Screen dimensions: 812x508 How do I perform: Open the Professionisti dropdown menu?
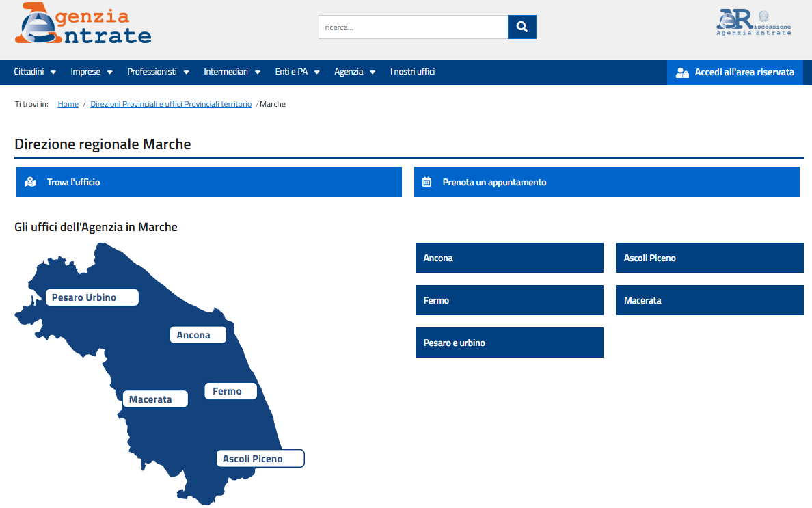click(158, 72)
